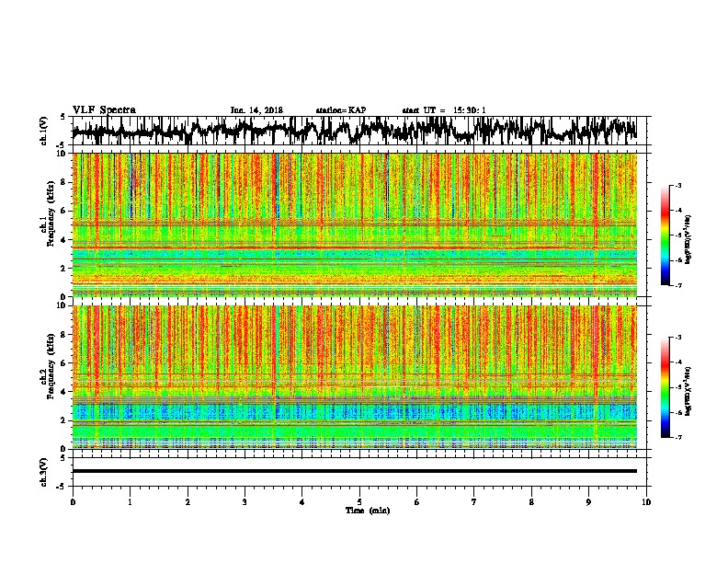This screenshot has height=563, width=728.
Task: Click the time axis tick label '9'
Action: [588, 502]
